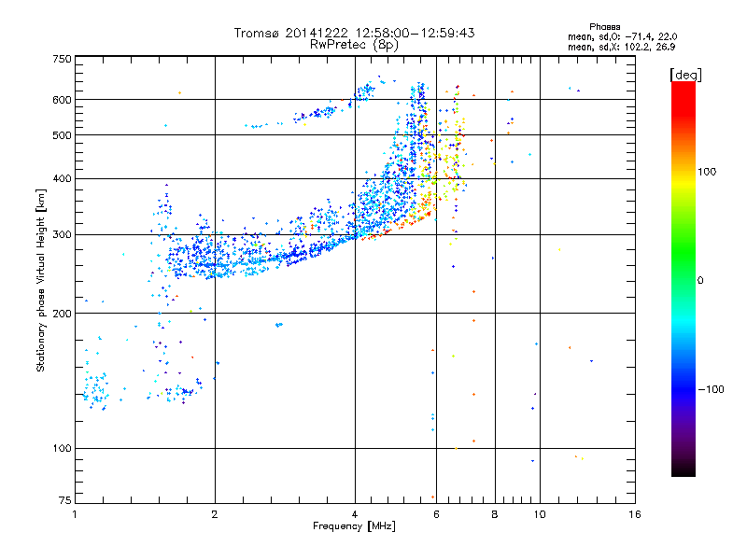747x560 pixels.
Task: Click y-axis tick label '75'
Action: (65, 500)
